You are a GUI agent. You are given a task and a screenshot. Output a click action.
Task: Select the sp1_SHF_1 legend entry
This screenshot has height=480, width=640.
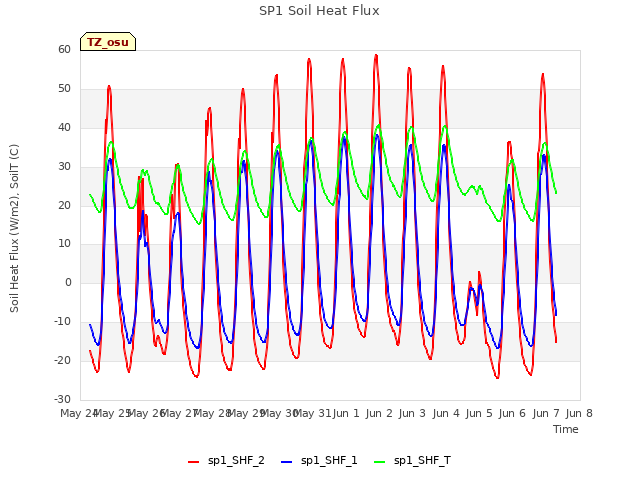point(319,461)
